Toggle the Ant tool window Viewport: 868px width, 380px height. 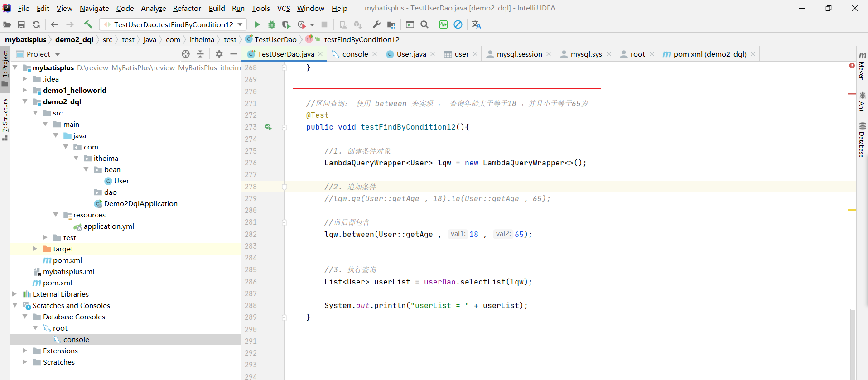coord(862,101)
